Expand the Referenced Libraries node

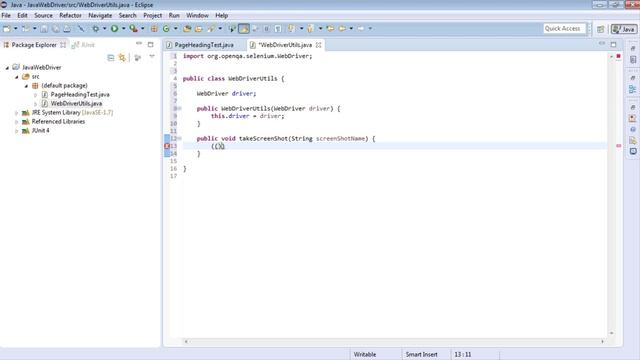[x=16, y=122]
